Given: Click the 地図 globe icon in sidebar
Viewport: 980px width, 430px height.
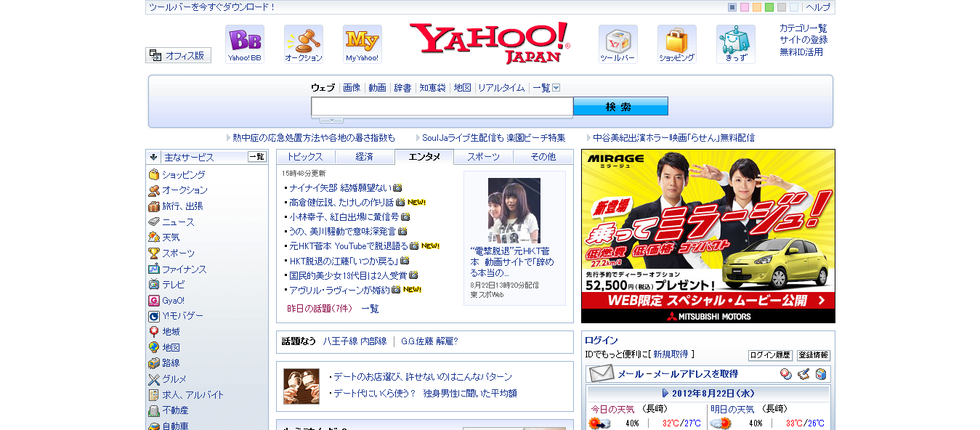Looking at the screenshot, I should (x=154, y=348).
